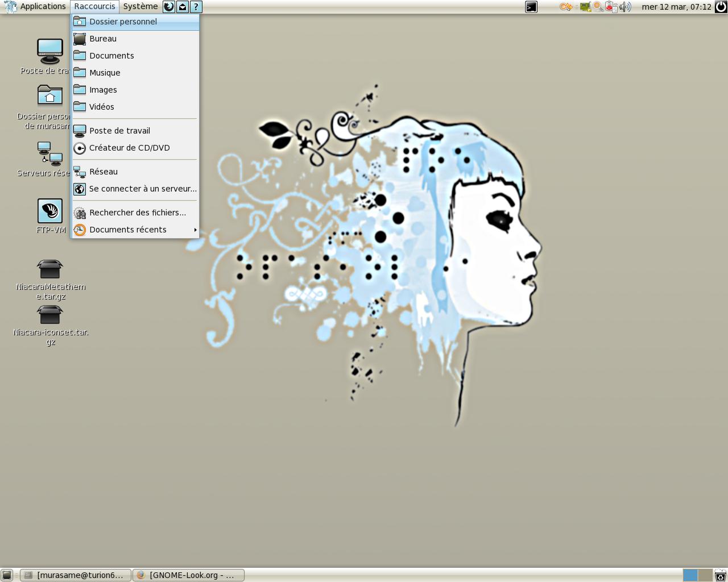
Task: Switch to the GNOME-Look.org Firefox window
Action: point(188,575)
